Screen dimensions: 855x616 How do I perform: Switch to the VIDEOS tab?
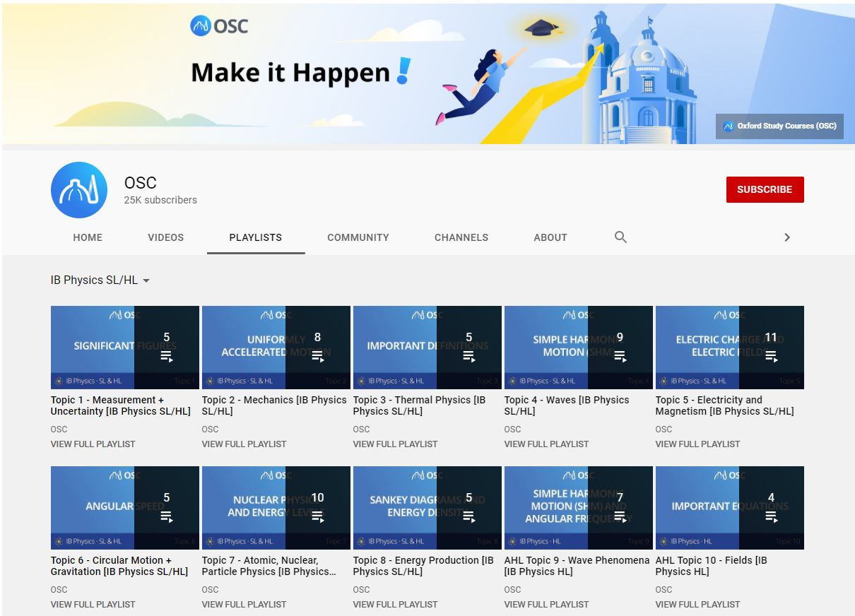click(x=165, y=237)
